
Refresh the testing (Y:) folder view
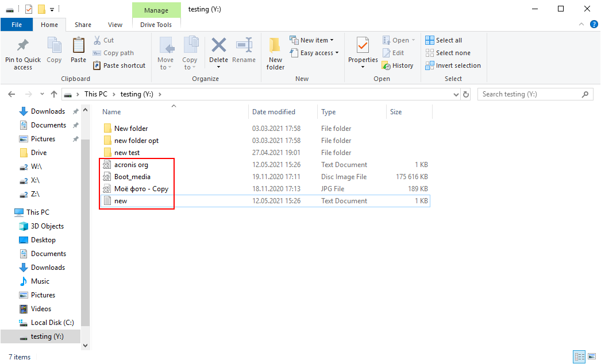point(466,94)
